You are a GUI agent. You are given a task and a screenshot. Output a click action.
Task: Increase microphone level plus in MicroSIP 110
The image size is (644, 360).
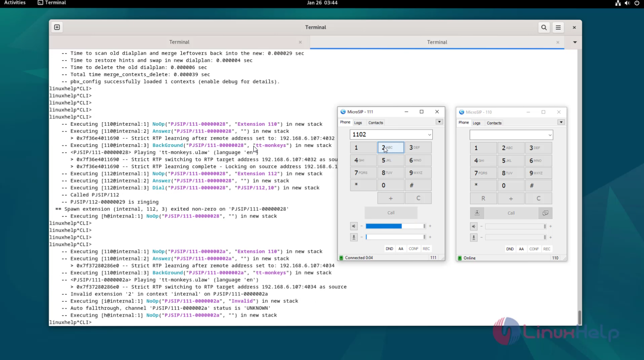click(550, 237)
